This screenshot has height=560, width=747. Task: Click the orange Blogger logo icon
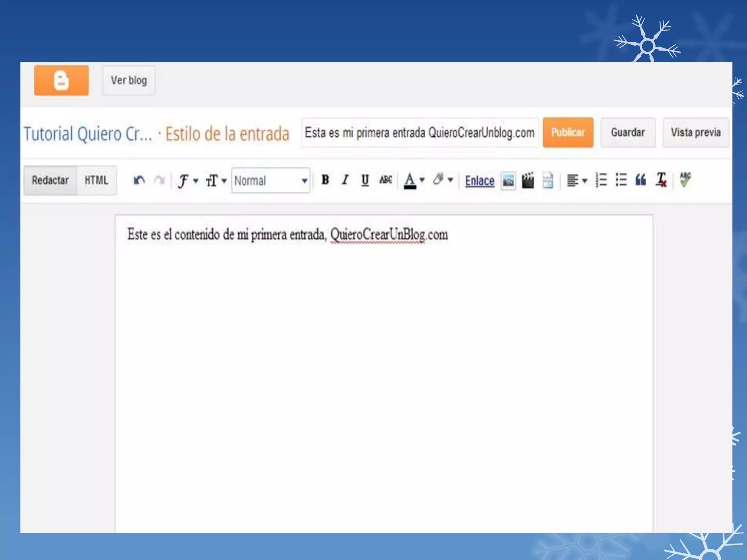61,81
